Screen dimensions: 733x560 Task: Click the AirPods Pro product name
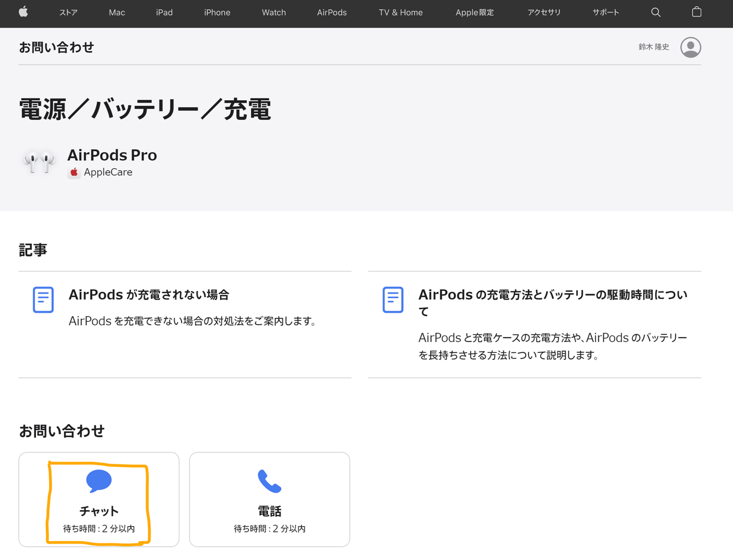[x=112, y=155]
